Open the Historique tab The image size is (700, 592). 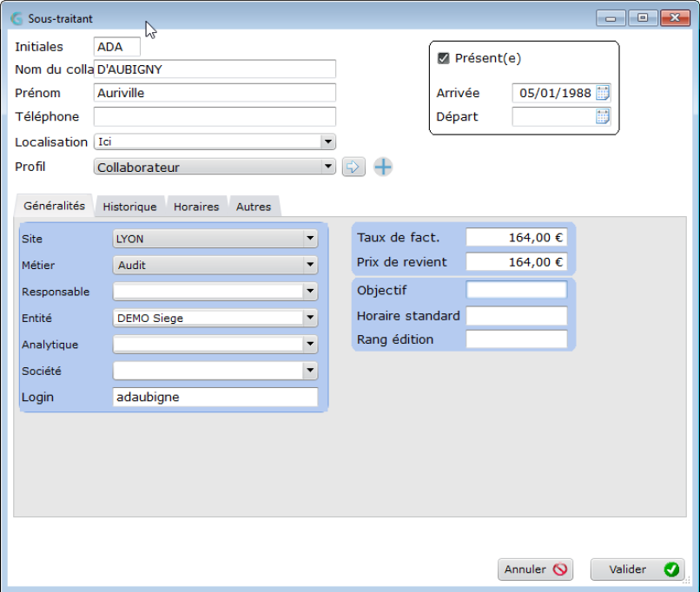click(x=130, y=207)
